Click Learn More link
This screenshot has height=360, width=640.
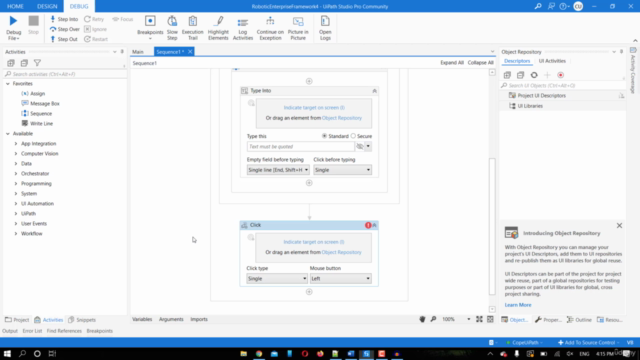click(518, 305)
